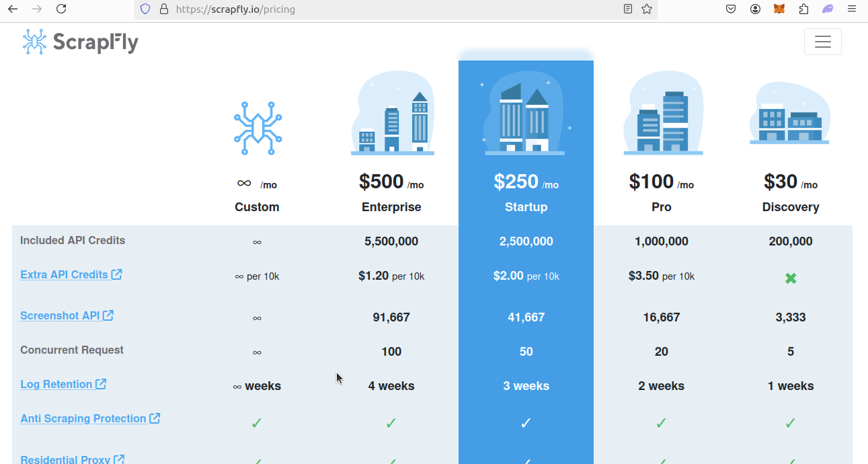This screenshot has width=868, height=464.
Task: Click the $250 Startup price
Action: [x=516, y=182]
